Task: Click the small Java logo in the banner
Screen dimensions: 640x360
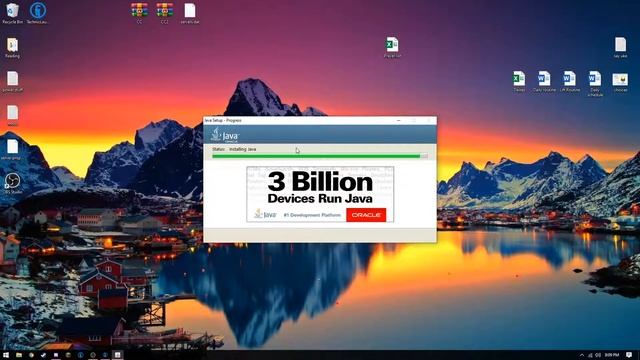Action: click(x=265, y=214)
